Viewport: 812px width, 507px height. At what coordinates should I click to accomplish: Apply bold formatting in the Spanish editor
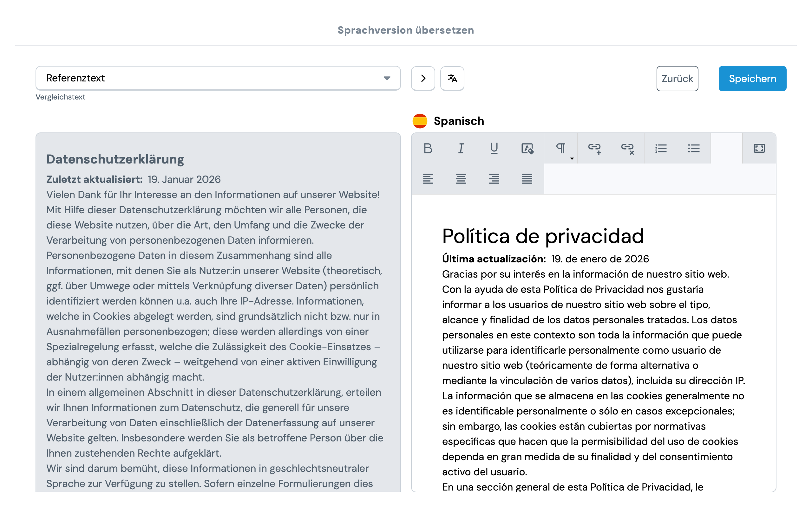tap(428, 149)
